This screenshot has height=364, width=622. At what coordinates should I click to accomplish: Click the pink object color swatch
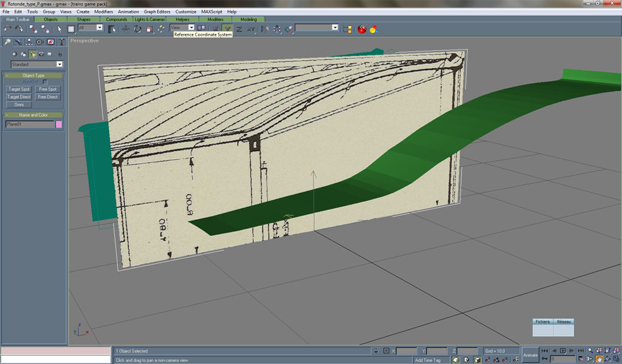(x=59, y=124)
